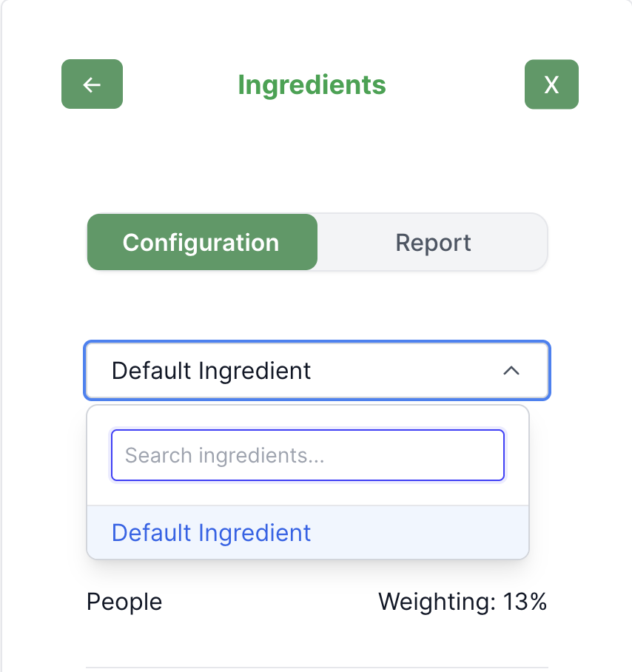Switch to the Configuration tab

click(201, 243)
